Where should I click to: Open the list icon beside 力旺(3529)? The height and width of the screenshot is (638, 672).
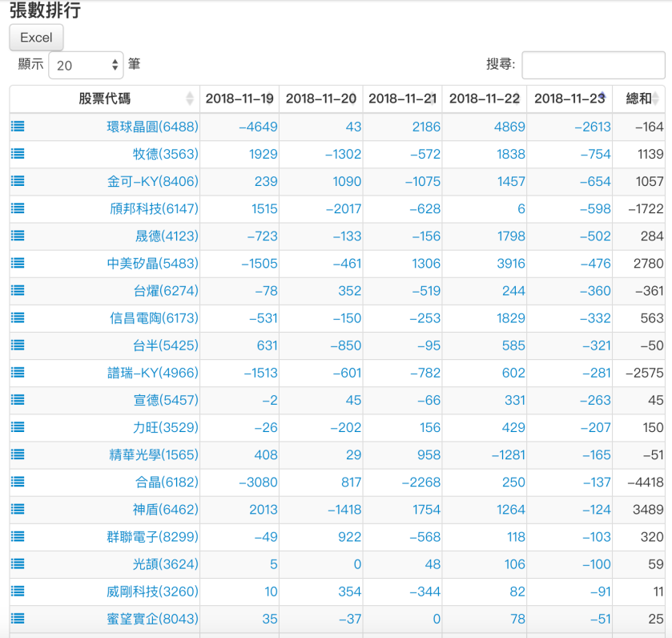17,427
